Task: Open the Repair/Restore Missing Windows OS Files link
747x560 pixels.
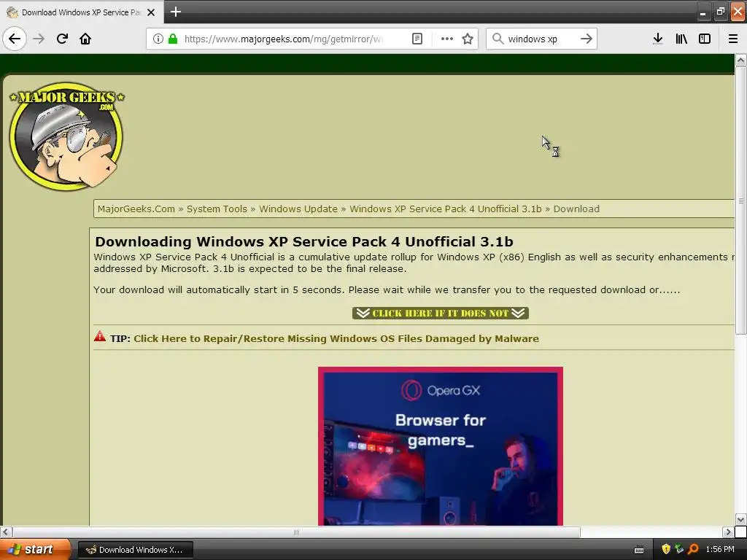Action: tap(336, 338)
